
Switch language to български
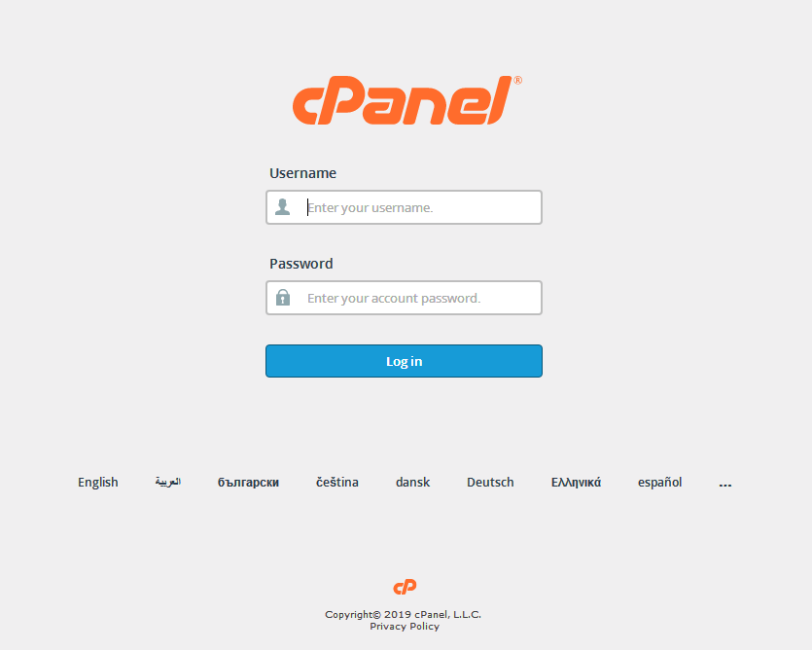tap(249, 483)
